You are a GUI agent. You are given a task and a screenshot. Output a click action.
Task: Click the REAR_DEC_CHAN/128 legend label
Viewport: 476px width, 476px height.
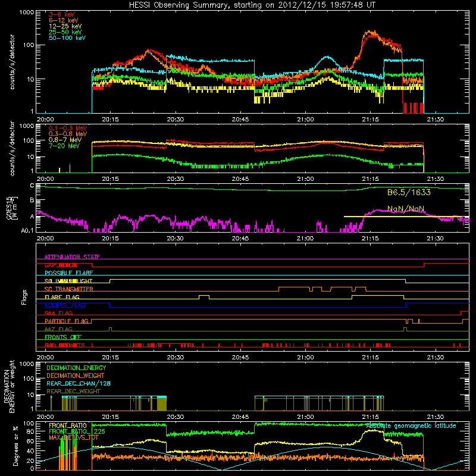(79, 383)
